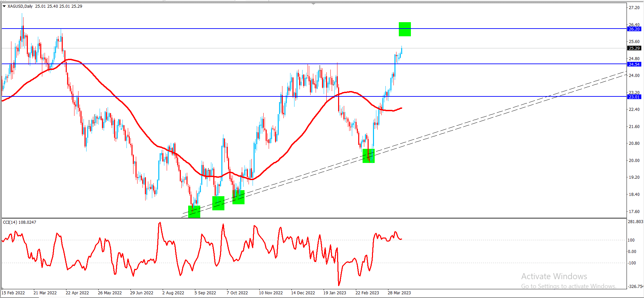Click the 2 Aug 2022 date label

click(173, 293)
